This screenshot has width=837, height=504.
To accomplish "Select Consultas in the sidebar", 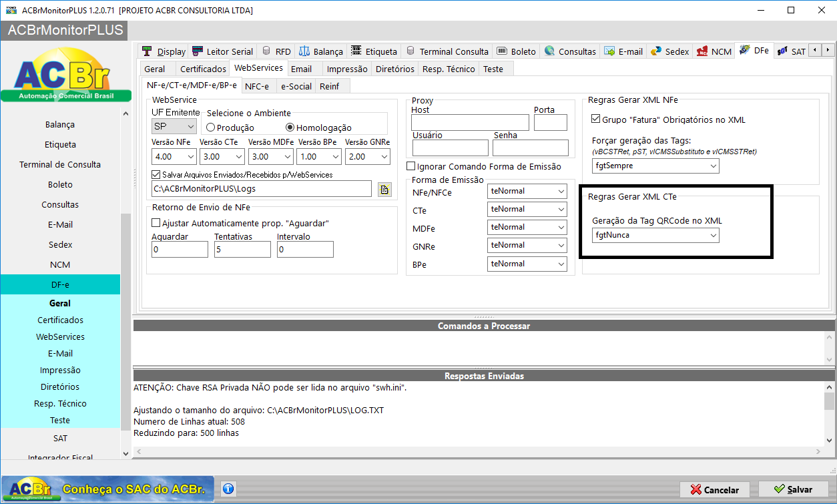I will pyautogui.click(x=60, y=205).
